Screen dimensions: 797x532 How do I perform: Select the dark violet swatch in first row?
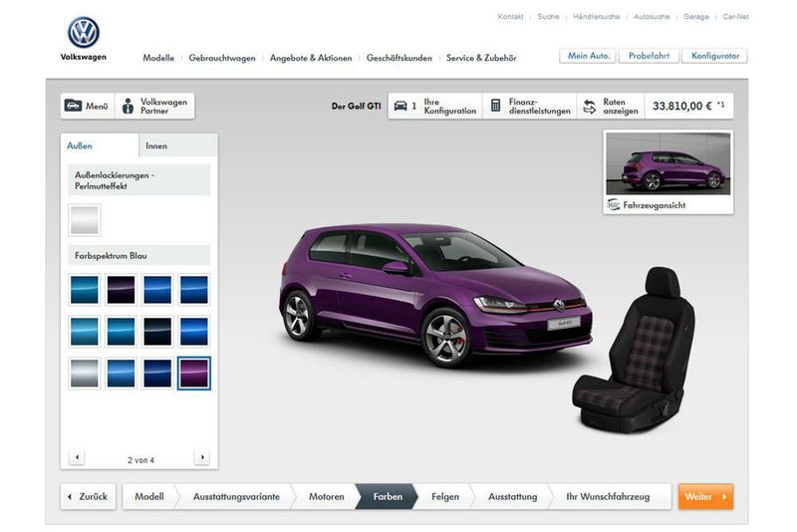tap(121, 290)
